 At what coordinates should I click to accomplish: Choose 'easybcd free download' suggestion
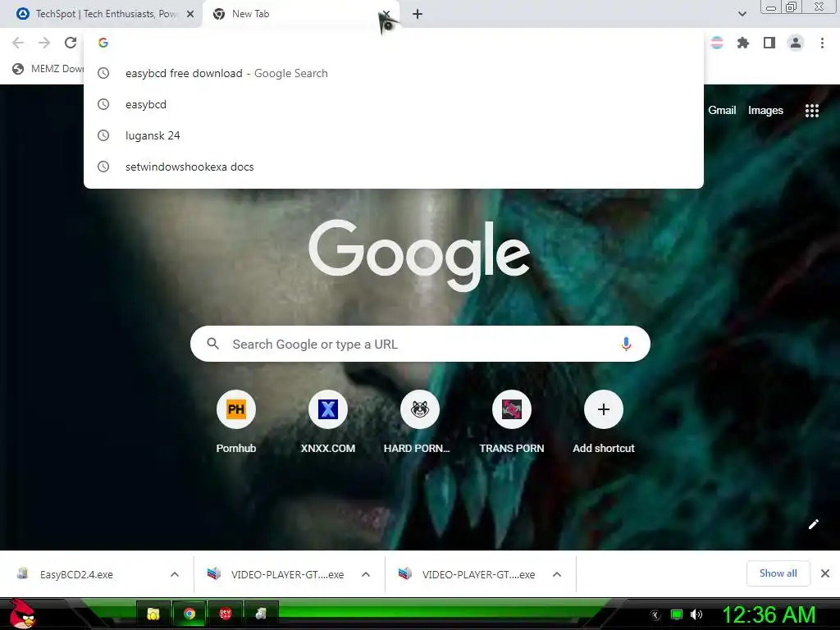[x=393, y=73]
